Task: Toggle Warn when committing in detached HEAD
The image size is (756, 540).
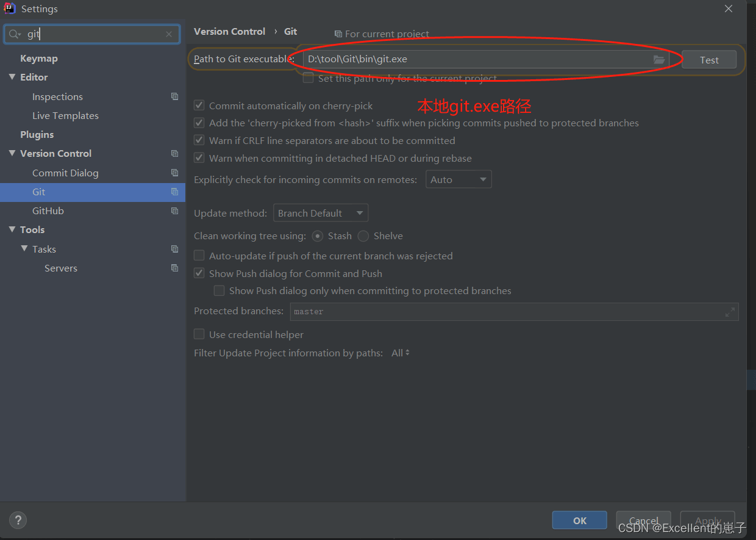Action: 199,158
